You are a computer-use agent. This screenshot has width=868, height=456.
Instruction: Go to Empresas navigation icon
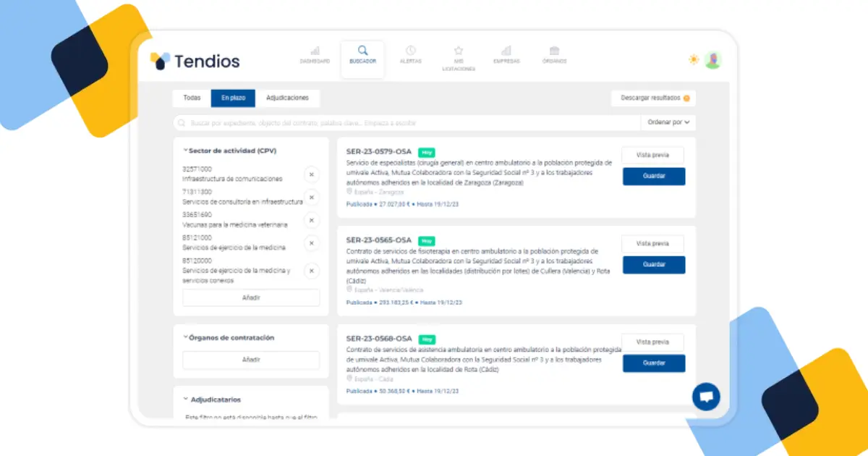click(x=506, y=51)
